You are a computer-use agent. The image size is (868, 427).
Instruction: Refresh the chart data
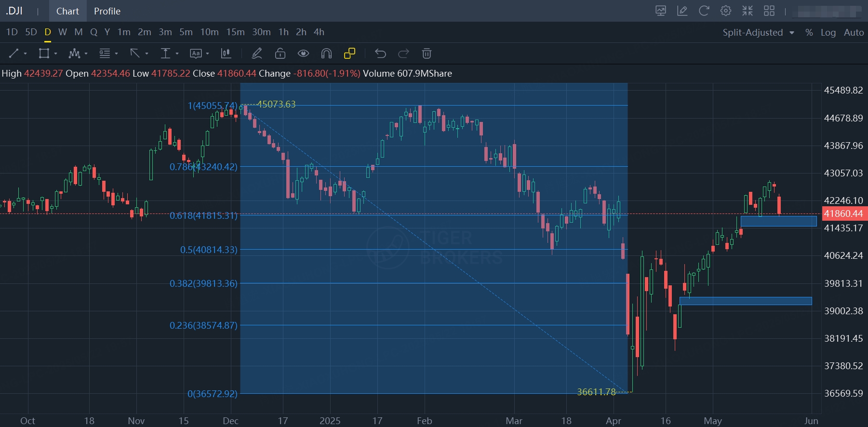(704, 11)
